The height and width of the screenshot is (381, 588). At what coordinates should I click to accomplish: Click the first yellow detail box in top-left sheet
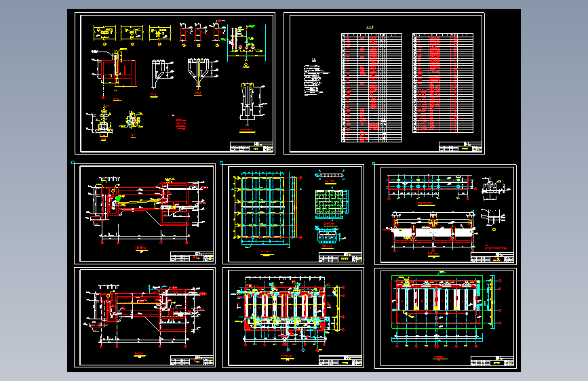point(104,33)
